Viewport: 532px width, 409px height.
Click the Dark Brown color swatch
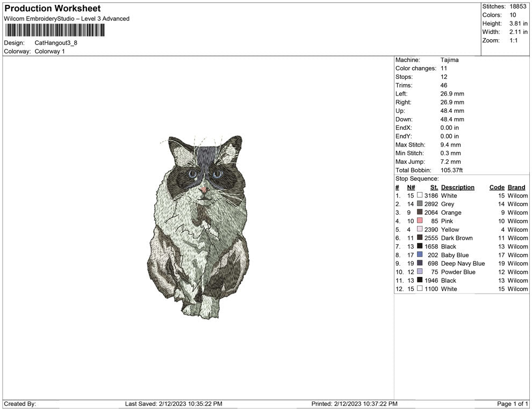pos(420,238)
